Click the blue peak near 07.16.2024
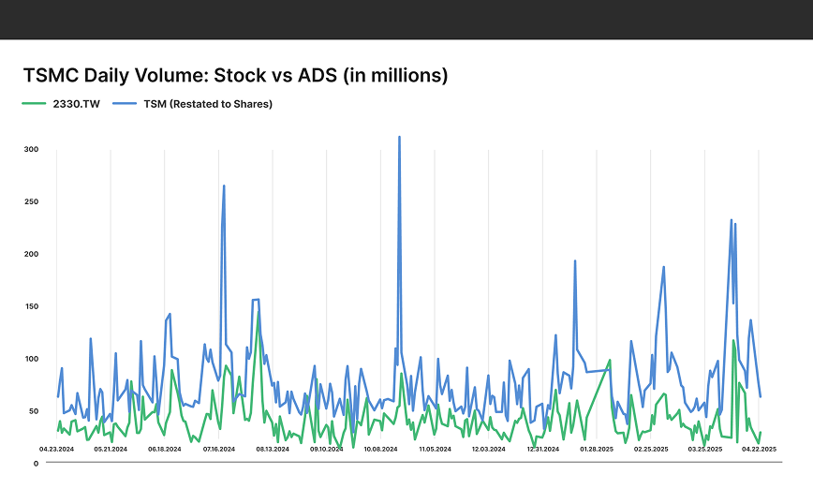Screen dimensions: 813x504 tap(224, 186)
